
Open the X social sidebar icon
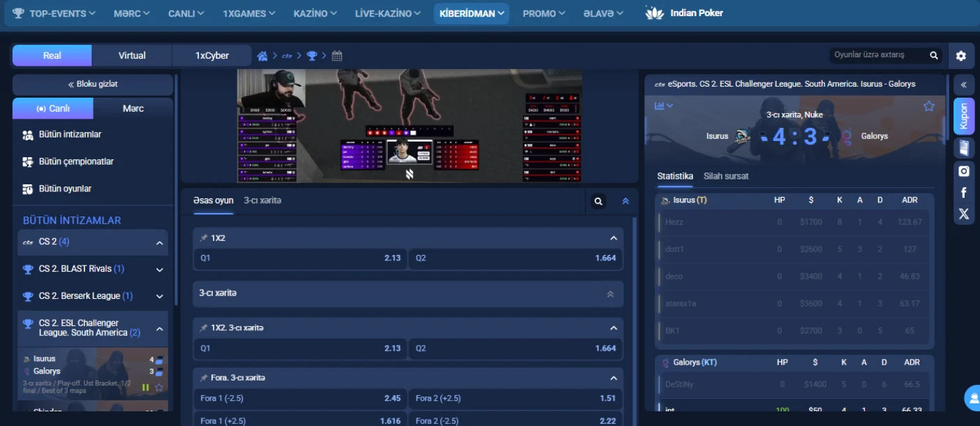click(964, 214)
